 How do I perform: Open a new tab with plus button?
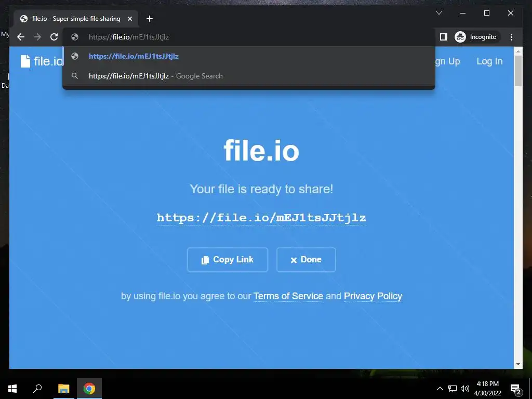tap(149, 19)
